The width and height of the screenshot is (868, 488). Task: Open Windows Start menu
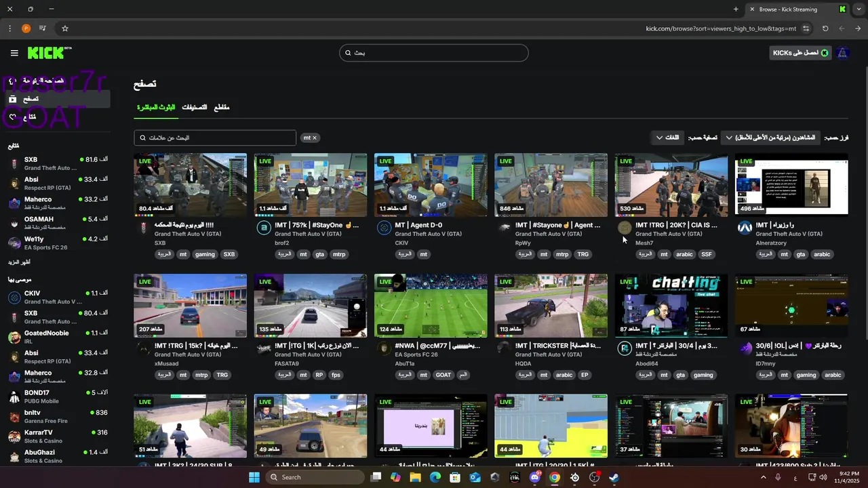tap(254, 477)
